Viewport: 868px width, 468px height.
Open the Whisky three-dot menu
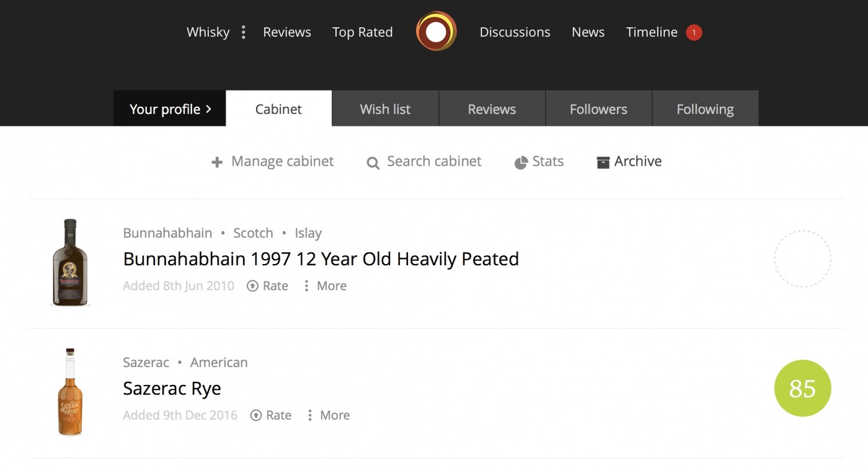(244, 32)
